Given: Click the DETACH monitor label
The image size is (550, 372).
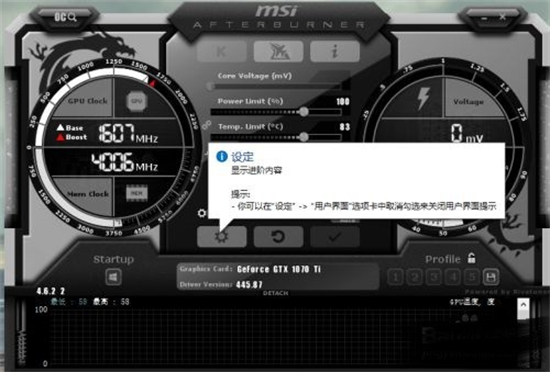Looking at the screenshot, I should pos(275,293).
